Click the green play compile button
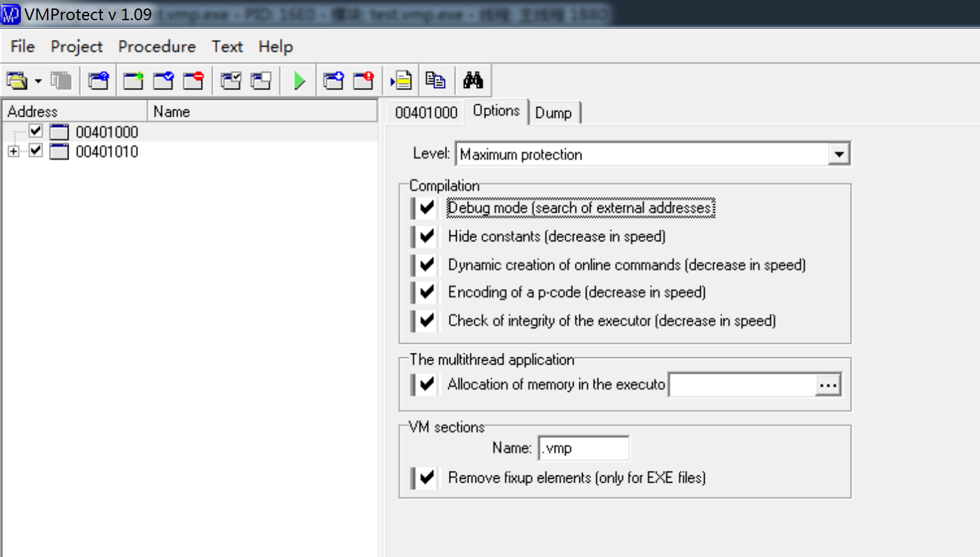The width and height of the screenshot is (980, 557). 299,80
